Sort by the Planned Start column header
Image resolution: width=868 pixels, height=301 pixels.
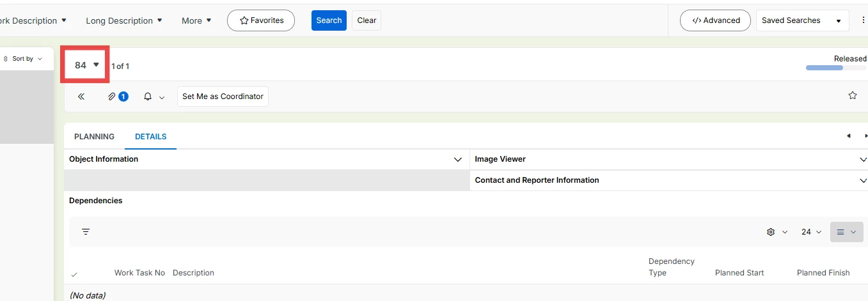[739, 273]
